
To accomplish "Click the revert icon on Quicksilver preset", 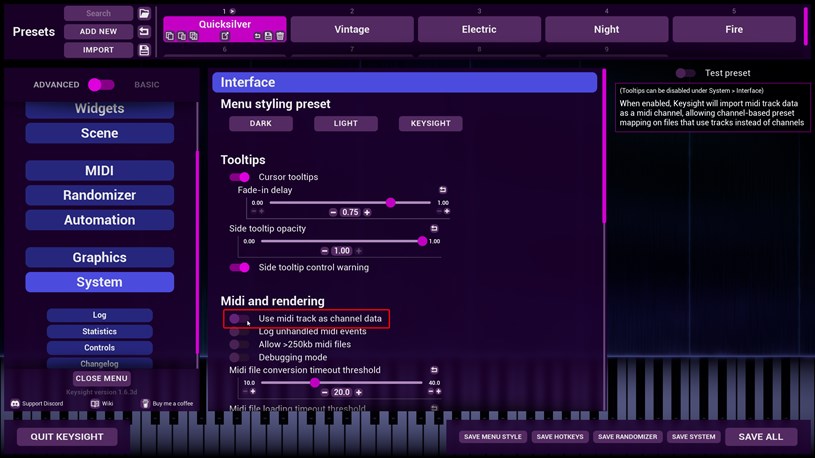I will pos(257,36).
